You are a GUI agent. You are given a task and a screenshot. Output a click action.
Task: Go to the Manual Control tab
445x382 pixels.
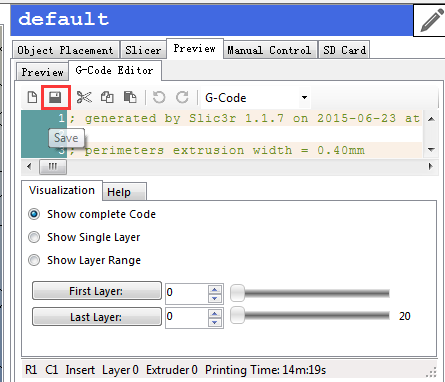click(x=269, y=50)
